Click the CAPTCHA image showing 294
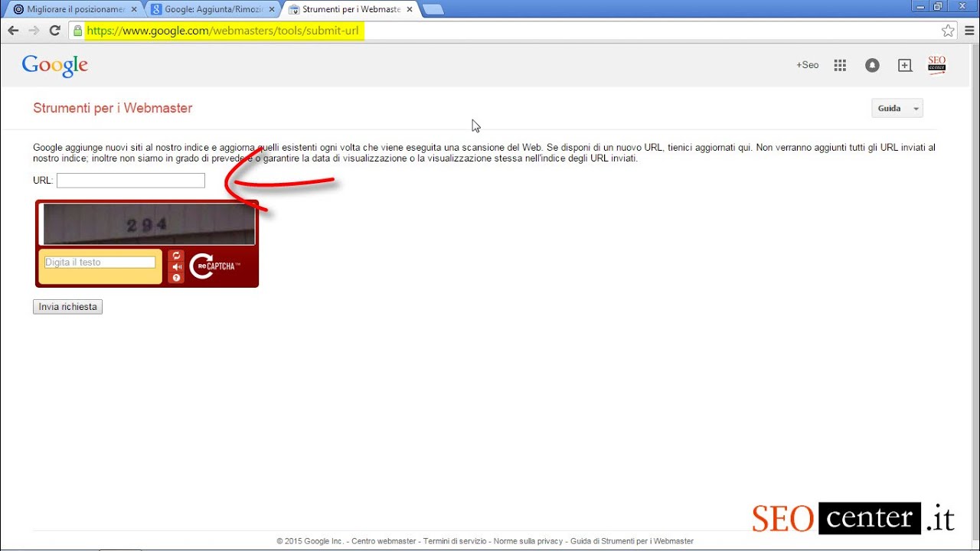The image size is (980, 551). point(149,224)
